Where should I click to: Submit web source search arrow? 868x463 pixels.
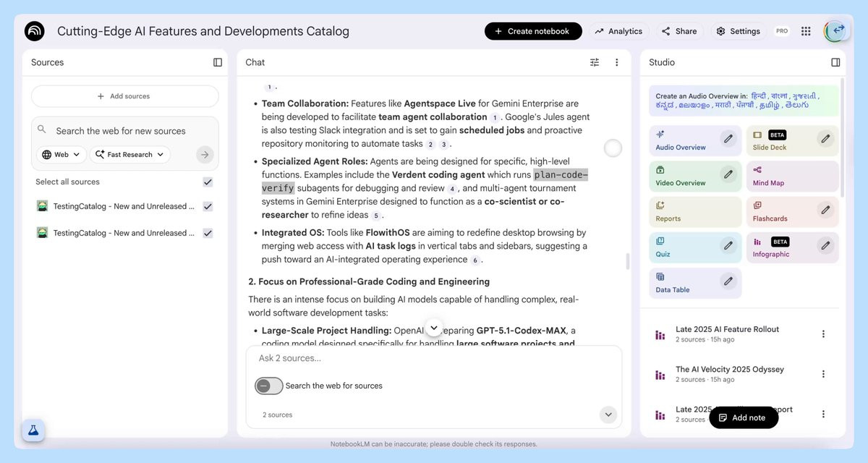pos(205,154)
